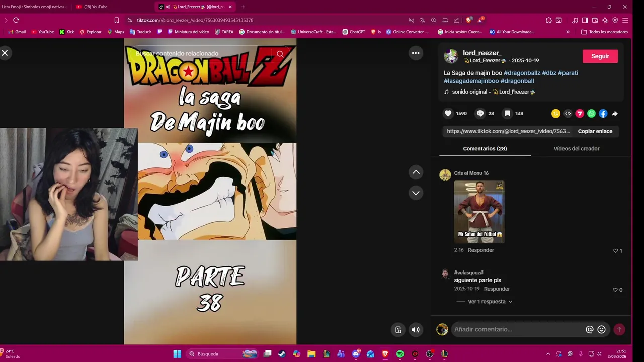Select the Comentarios (28) tab
This screenshot has width=644, height=362.
485,149
